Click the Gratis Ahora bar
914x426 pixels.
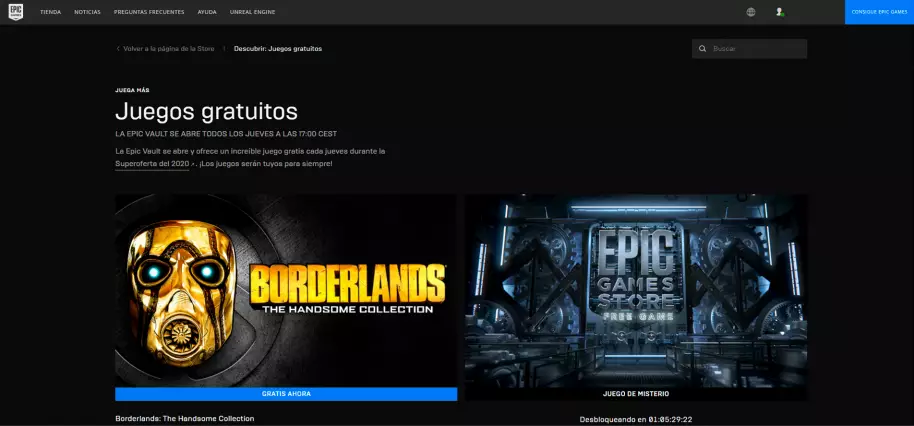286,394
